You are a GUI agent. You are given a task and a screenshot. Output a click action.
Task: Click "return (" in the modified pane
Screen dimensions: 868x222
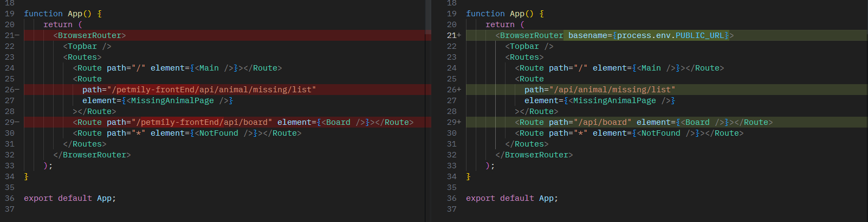[x=505, y=24]
